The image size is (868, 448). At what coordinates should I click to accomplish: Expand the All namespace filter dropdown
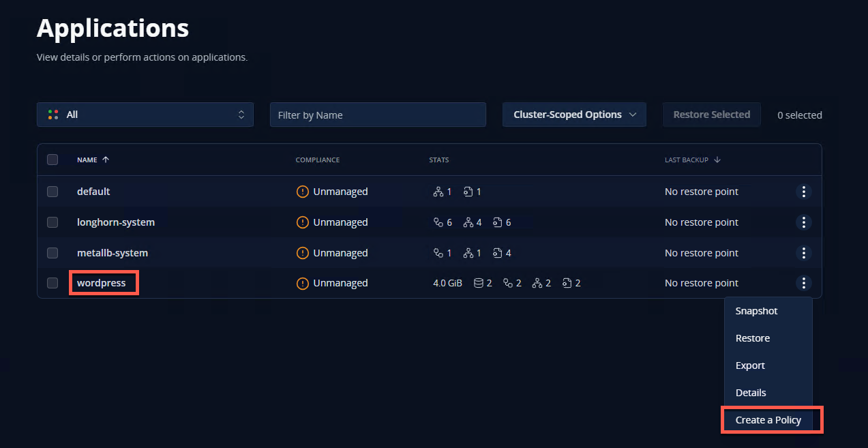pyautogui.click(x=145, y=115)
